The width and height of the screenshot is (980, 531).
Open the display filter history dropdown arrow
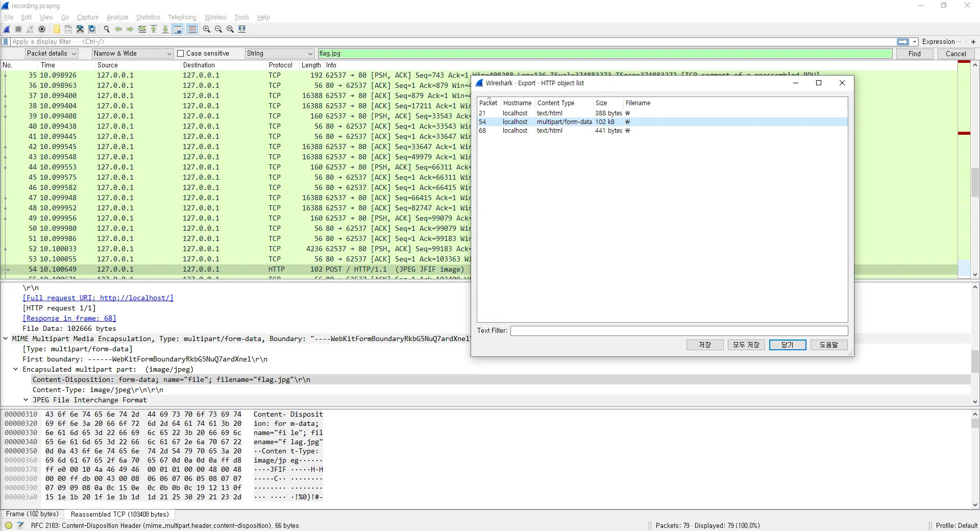click(x=915, y=42)
